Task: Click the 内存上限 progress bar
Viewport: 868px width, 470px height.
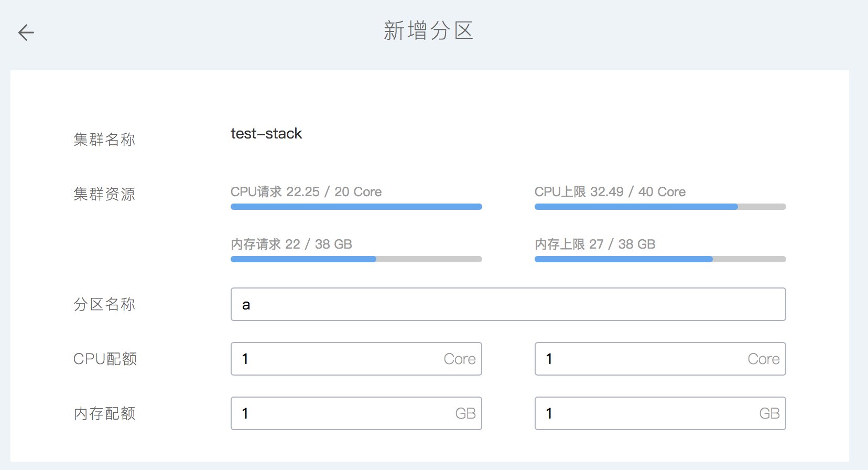Action: (x=660, y=259)
